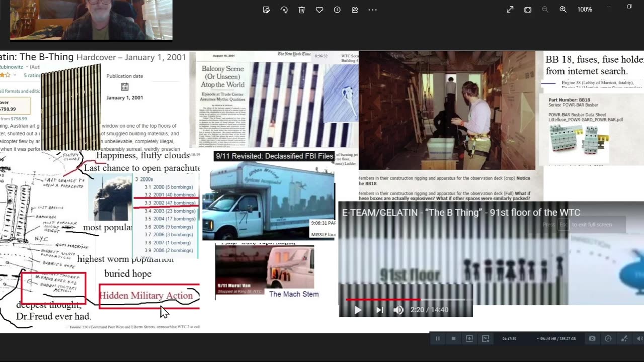Screen dimensions: 644x362
Task: Click the Last chance to open parachute text
Action: point(141,168)
